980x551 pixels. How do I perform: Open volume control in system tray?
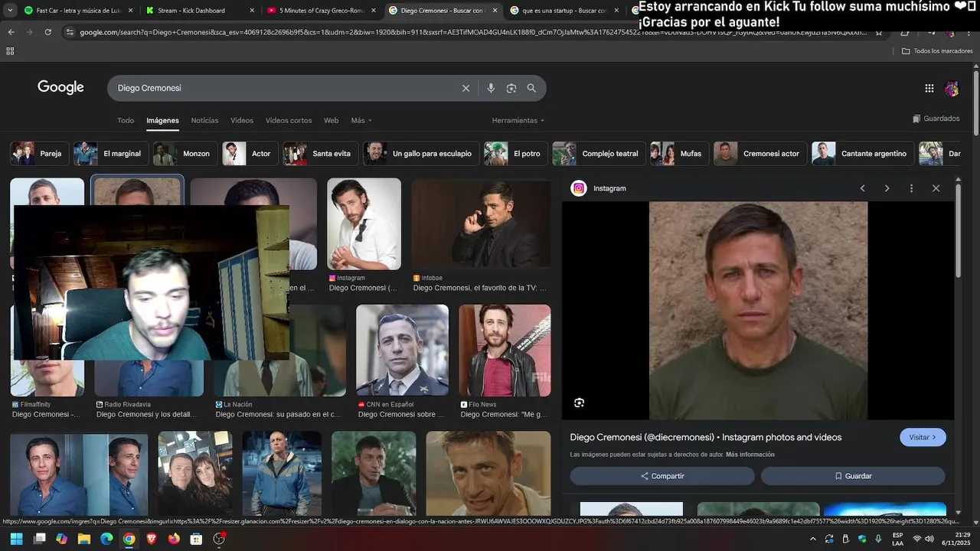[x=929, y=539]
